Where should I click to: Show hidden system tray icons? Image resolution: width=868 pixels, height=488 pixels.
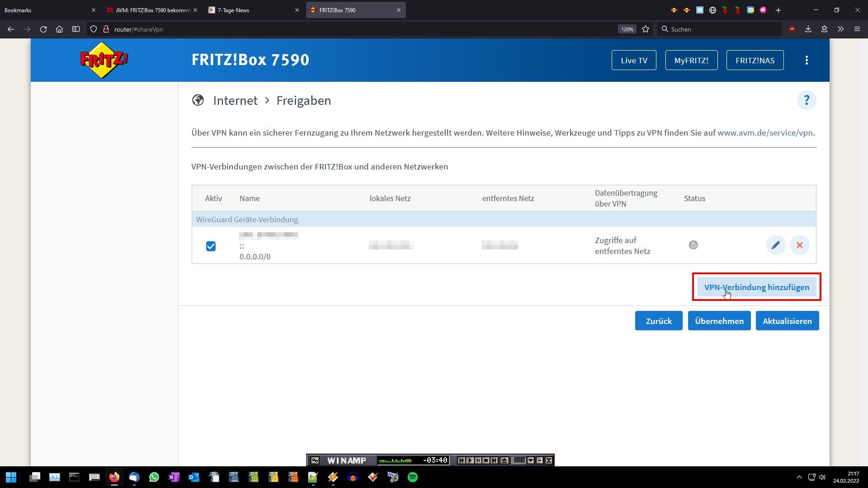(799, 477)
